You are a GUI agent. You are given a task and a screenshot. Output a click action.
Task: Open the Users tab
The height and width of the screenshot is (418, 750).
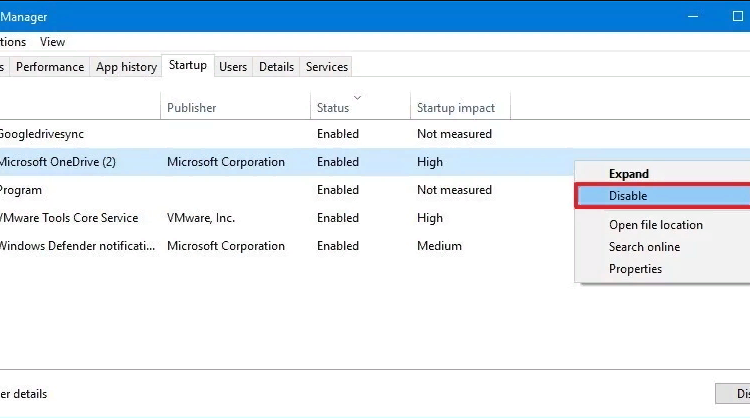pyautogui.click(x=233, y=66)
